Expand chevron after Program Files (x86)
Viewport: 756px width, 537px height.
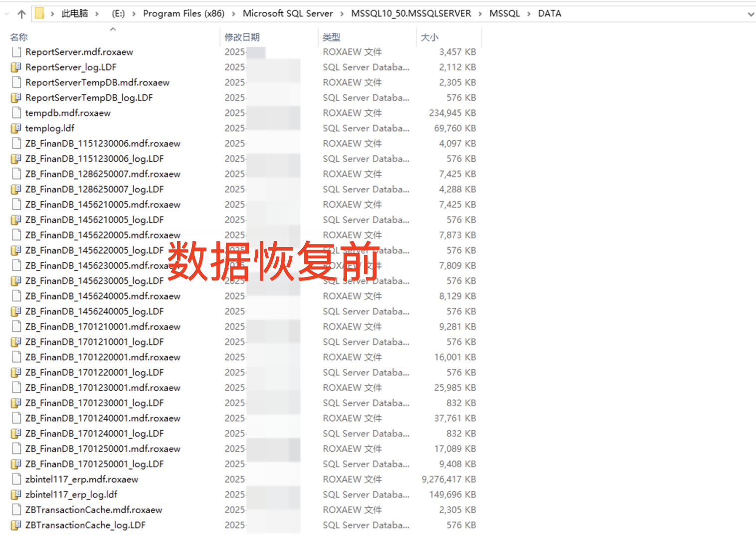[233, 14]
